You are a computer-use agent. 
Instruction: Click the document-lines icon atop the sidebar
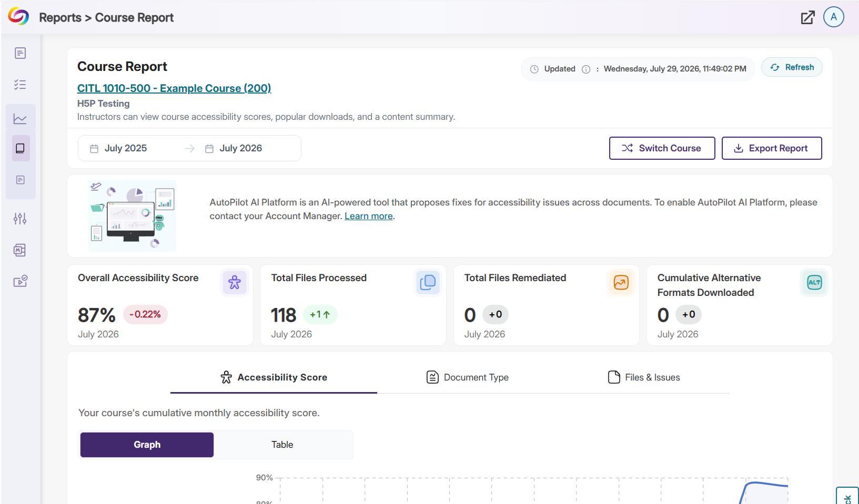[x=20, y=53]
